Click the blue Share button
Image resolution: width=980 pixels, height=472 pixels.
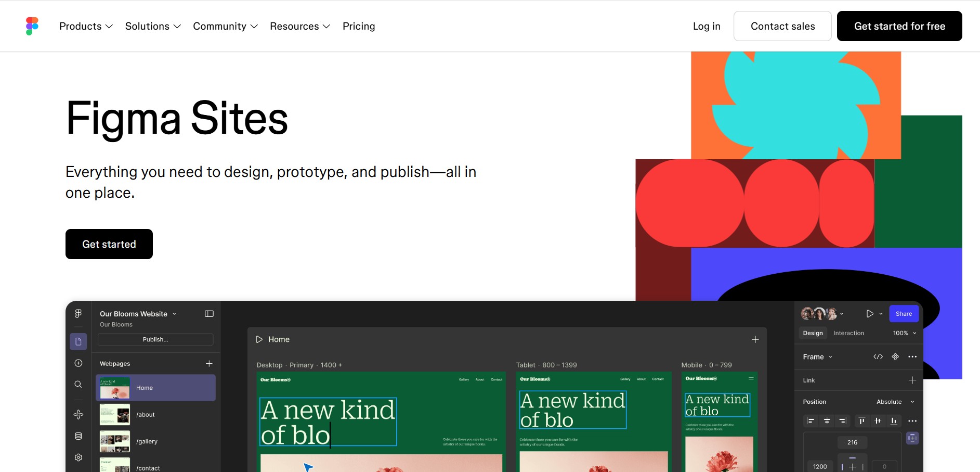904,314
